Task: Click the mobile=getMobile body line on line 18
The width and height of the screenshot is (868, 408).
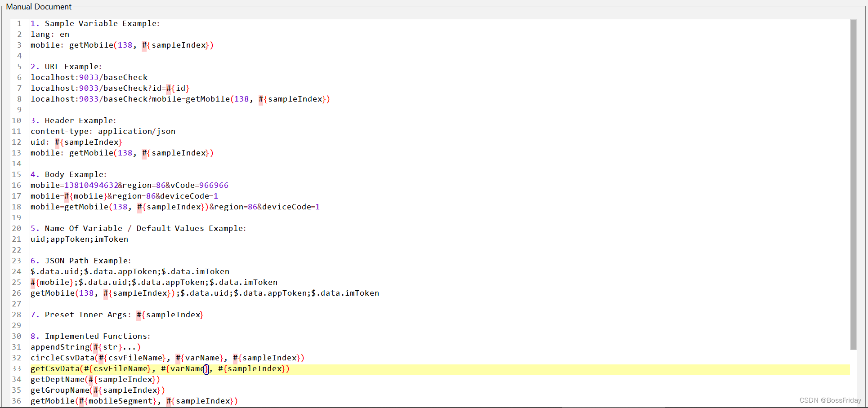Action: tap(175, 207)
